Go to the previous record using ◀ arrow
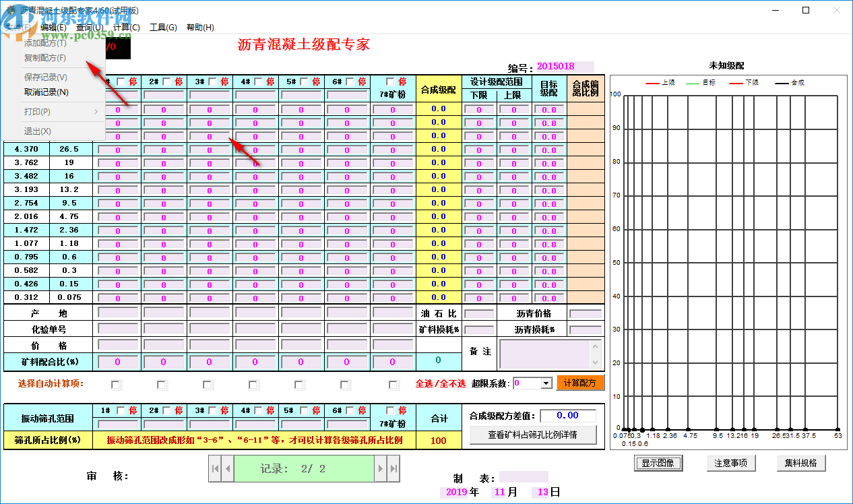 pos(228,468)
